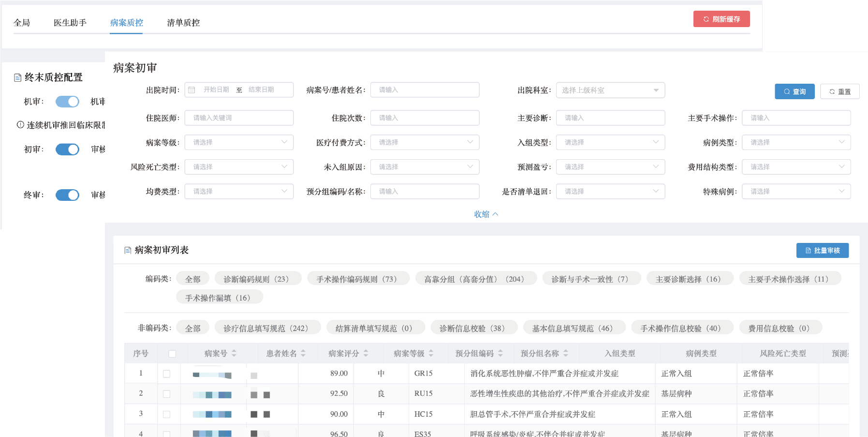Open the 风险死亡类型 dropdown
Image resolution: width=868 pixels, height=437 pixels.
[x=239, y=167]
